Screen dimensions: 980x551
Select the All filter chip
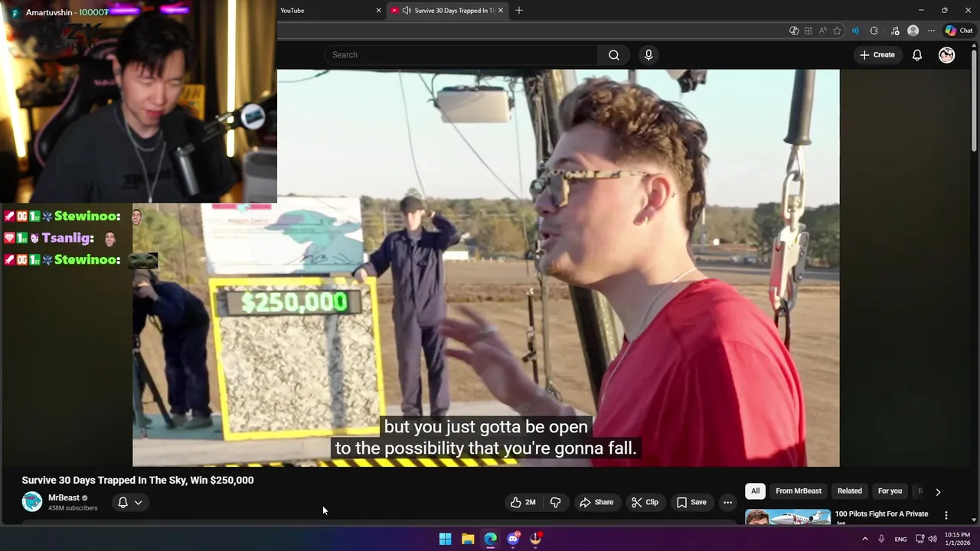click(755, 491)
